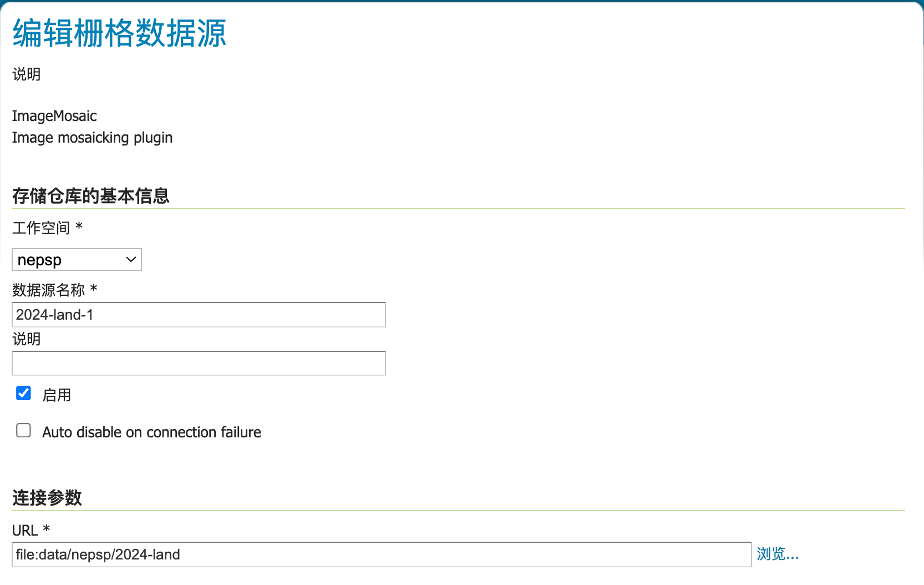924x585 pixels.
Task: Click the 说明 text below the page title
Action: pyautogui.click(x=27, y=74)
